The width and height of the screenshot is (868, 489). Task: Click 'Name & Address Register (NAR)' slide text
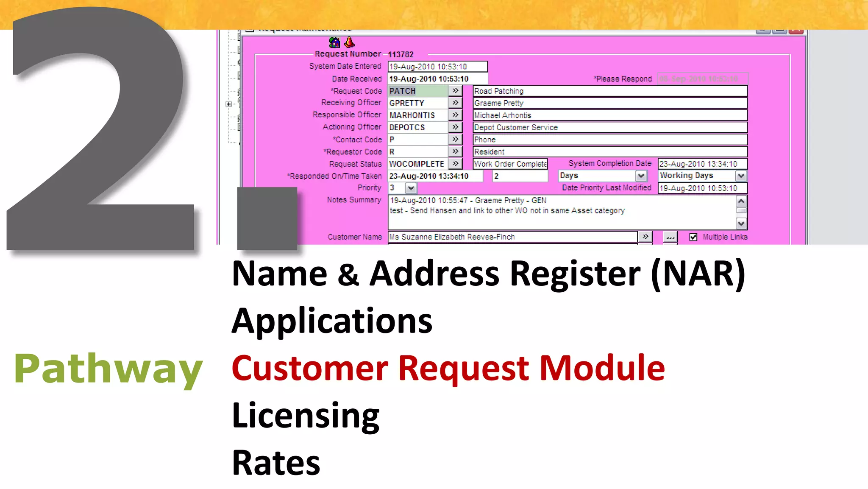coord(488,274)
